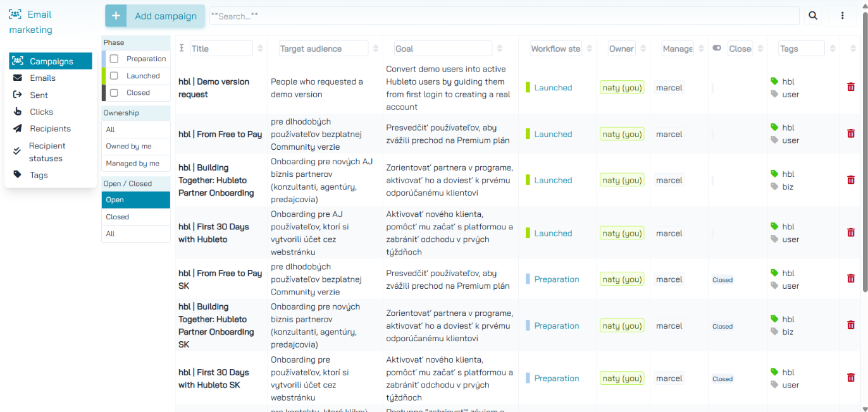Click the Recipients paper plane icon
868x412 pixels.
(17, 128)
